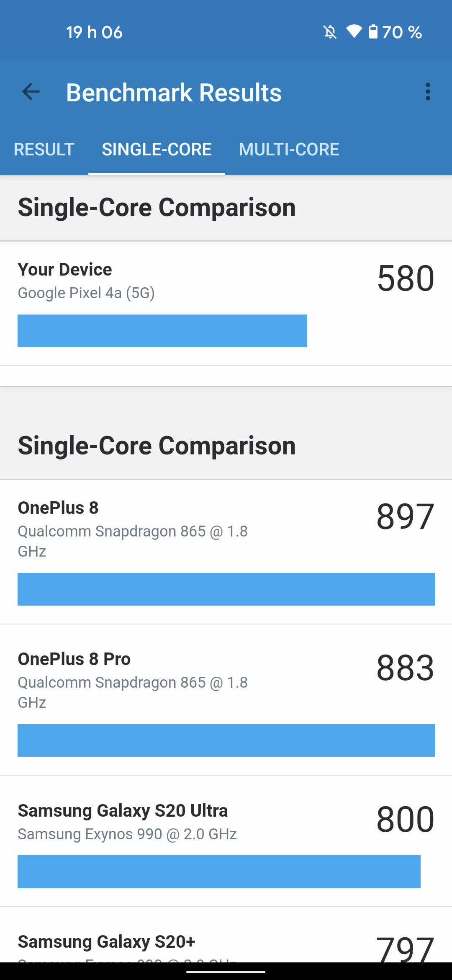Tap the back arrow icon
The width and height of the screenshot is (452, 980).
coord(31,92)
